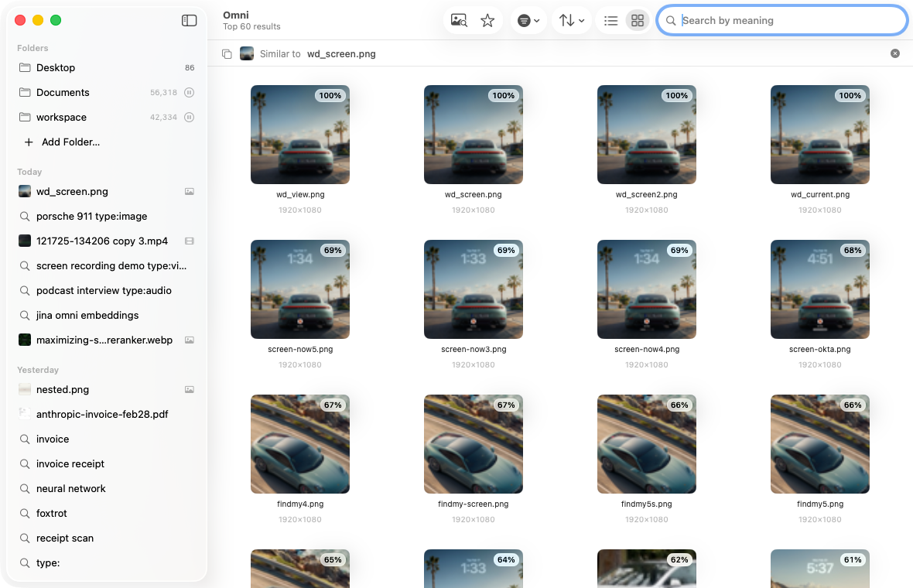Screen dimensions: 913x588
Task: Focus the Search by meaning field
Action: coord(782,20)
